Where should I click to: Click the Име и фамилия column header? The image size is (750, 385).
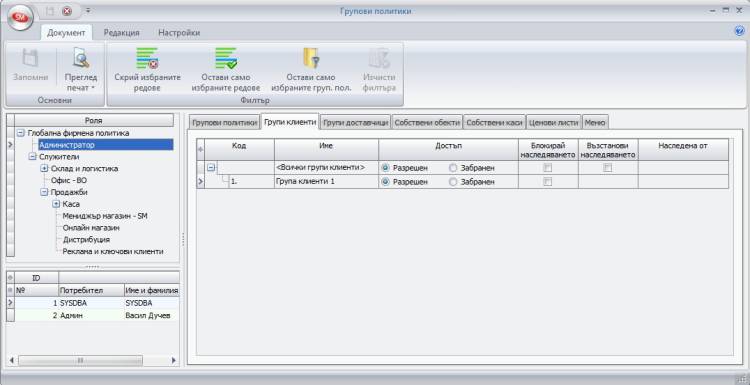click(151, 290)
